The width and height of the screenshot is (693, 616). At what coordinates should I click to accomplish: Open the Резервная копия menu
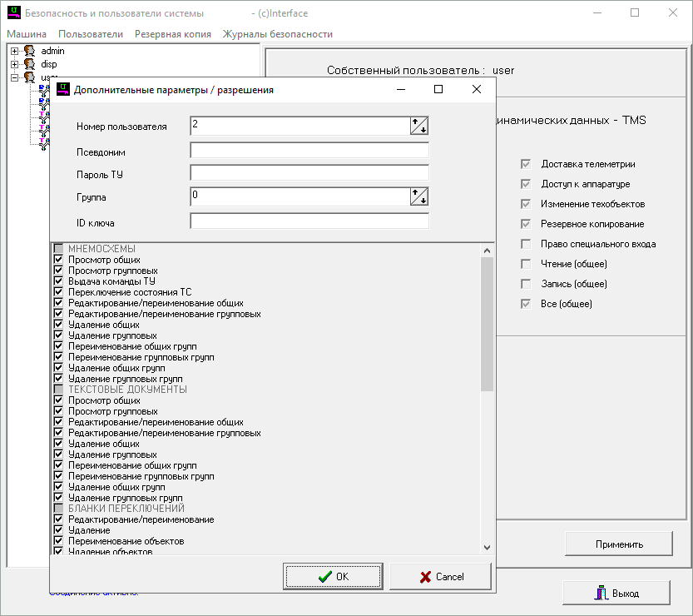(x=172, y=34)
